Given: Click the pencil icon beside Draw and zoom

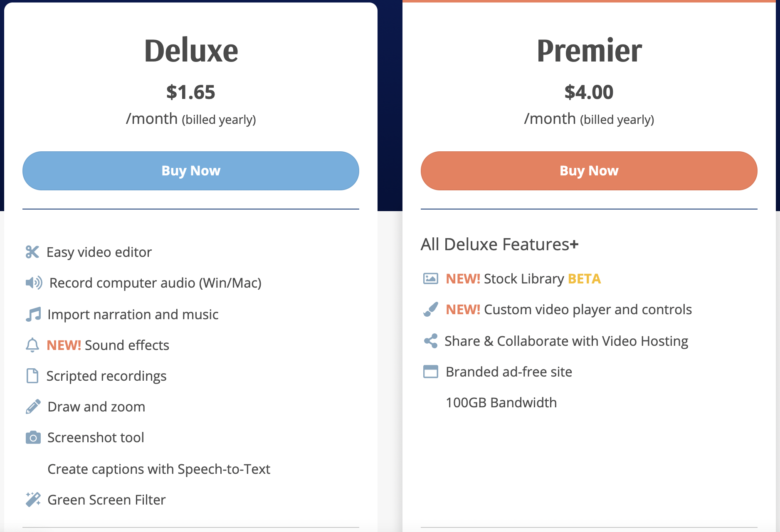Looking at the screenshot, I should click(x=33, y=406).
